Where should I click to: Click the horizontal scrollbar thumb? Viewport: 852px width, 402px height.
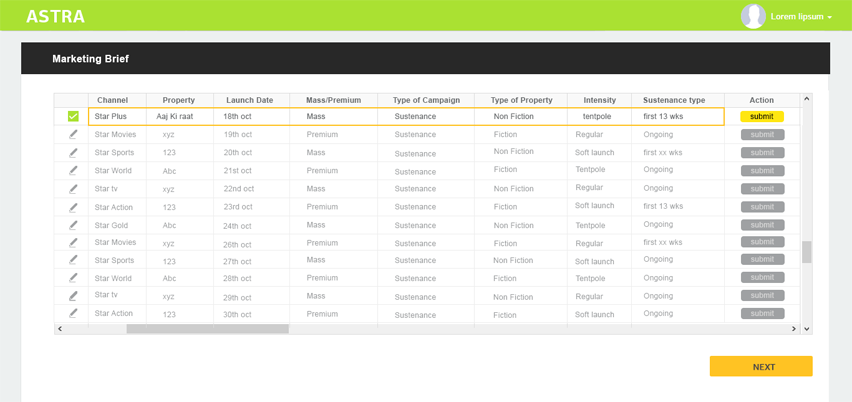(x=207, y=328)
